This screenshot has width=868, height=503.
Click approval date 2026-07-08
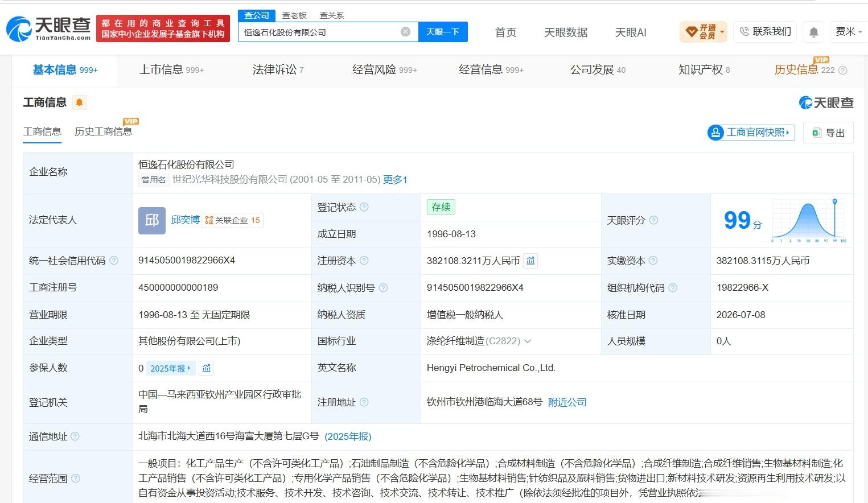coord(741,315)
